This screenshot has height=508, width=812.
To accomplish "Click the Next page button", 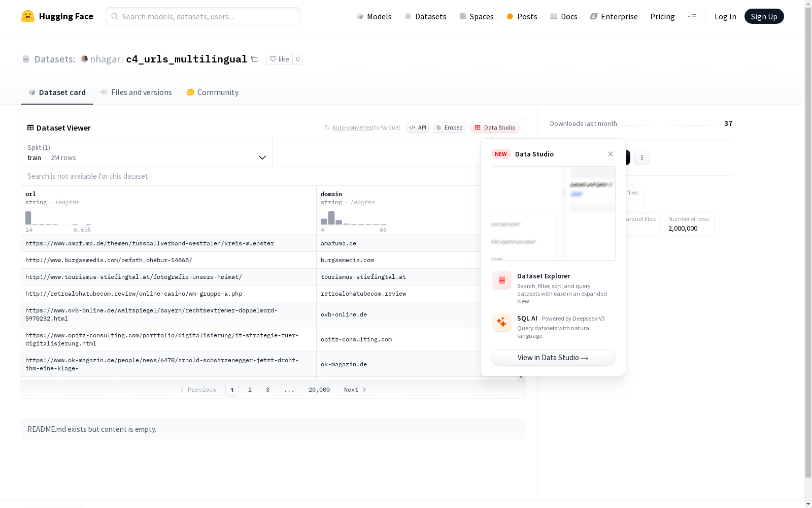I will point(355,390).
